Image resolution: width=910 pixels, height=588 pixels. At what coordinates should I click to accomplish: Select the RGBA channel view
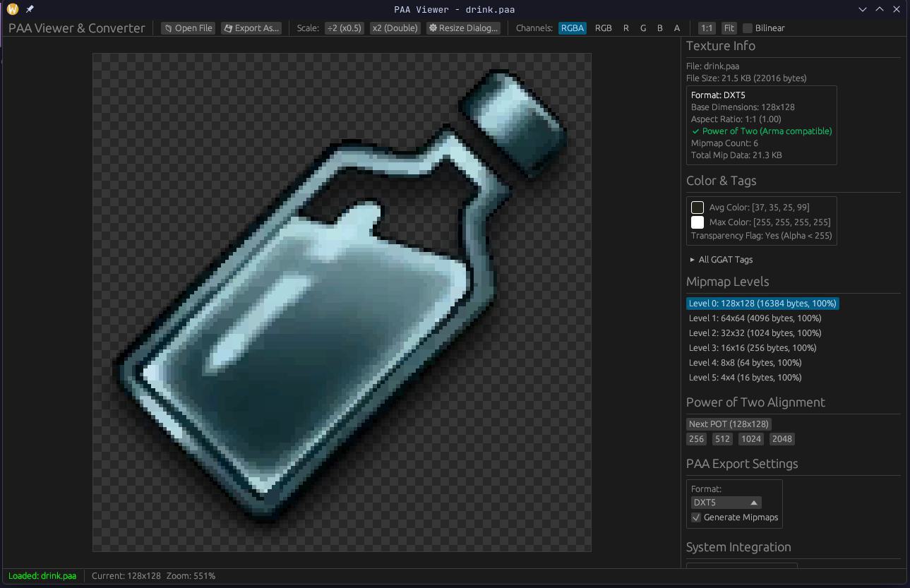(x=573, y=28)
